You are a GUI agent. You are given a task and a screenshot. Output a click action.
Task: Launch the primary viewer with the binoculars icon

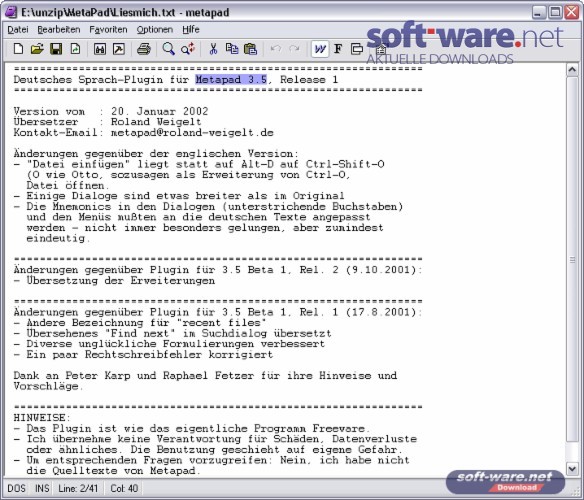pyautogui.click(x=99, y=49)
